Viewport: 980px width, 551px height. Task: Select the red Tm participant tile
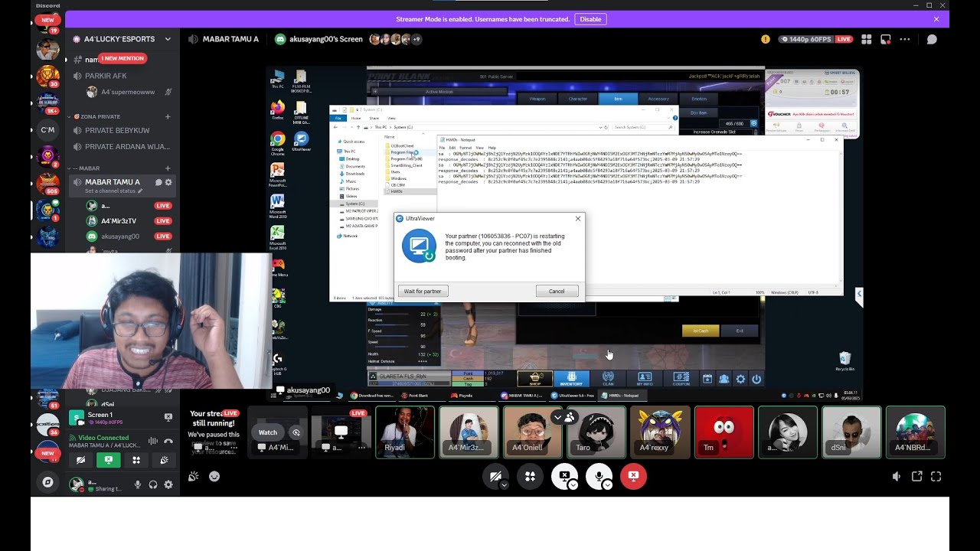(x=724, y=432)
